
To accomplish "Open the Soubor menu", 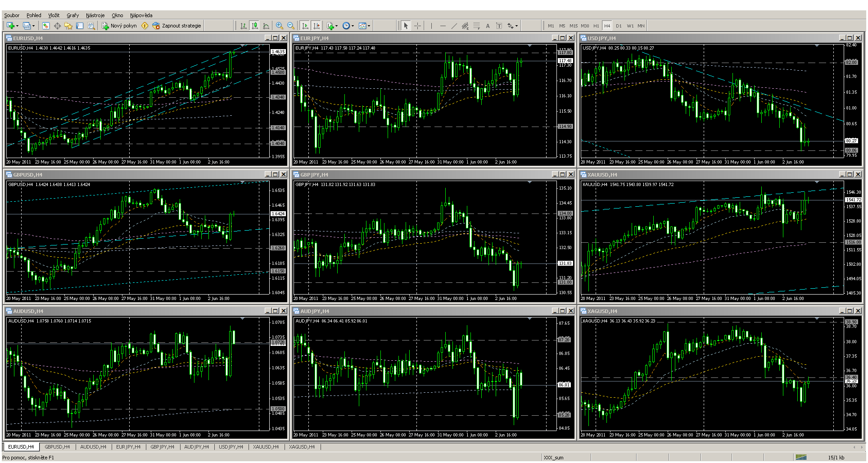I will click(12, 15).
